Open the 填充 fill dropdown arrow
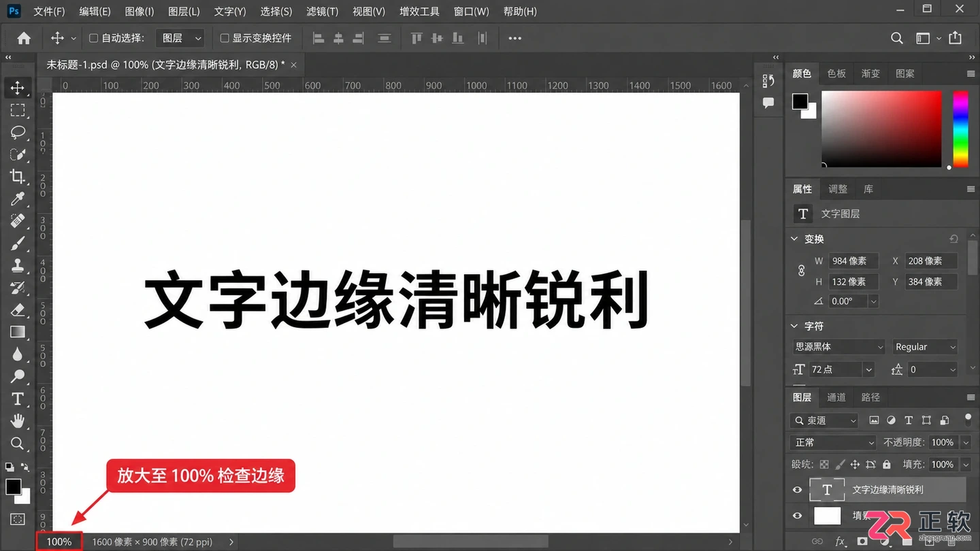980x551 pixels. (x=966, y=465)
